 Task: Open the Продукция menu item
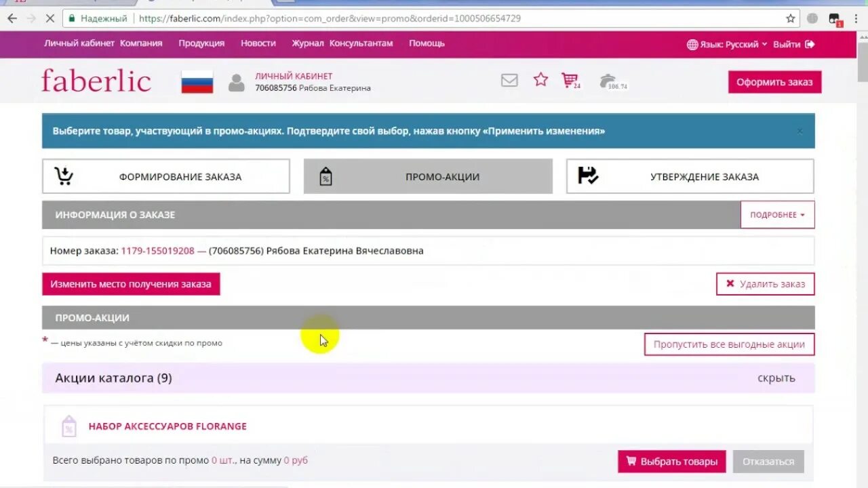pos(201,43)
